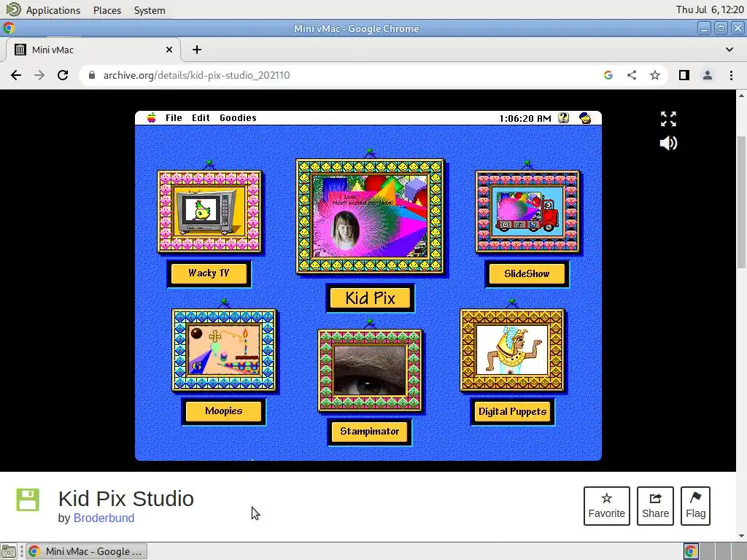
Task: Open the Places menu in top panel
Action: [107, 10]
